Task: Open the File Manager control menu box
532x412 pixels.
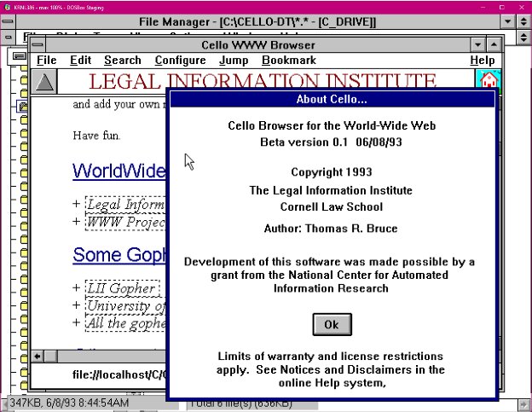Action: (8, 21)
